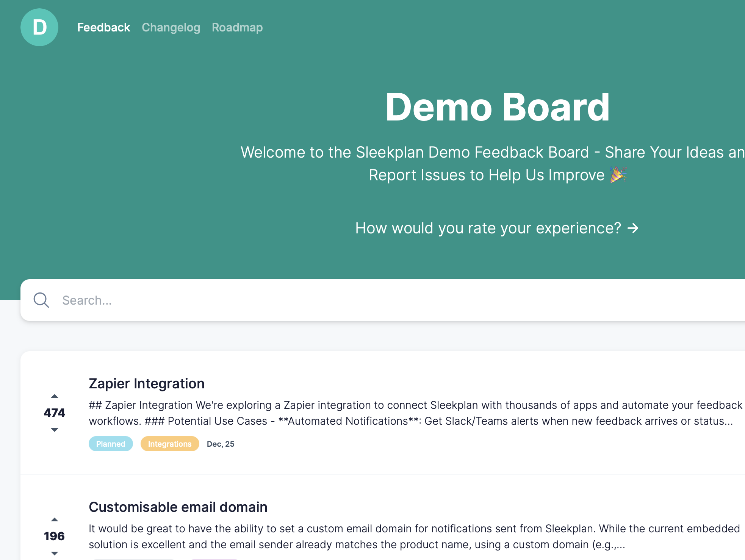Click the Demo Board heading

click(497, 107)
